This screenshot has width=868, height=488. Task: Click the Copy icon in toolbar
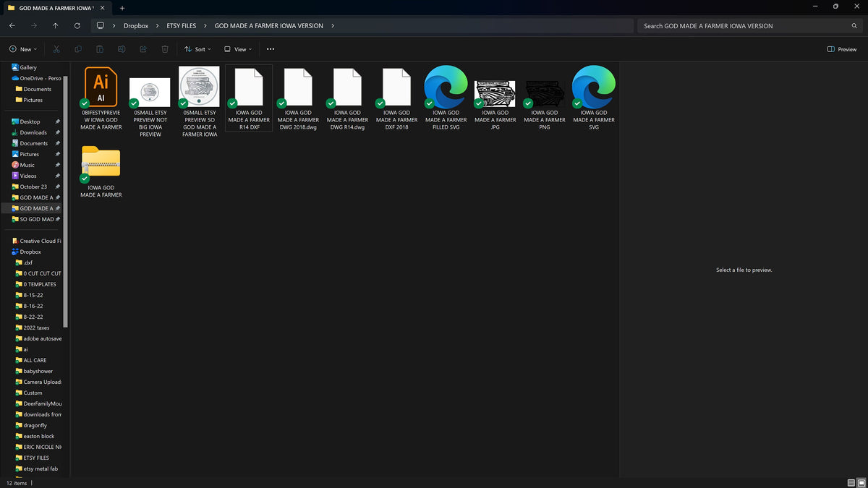click(x=78, y=49)
